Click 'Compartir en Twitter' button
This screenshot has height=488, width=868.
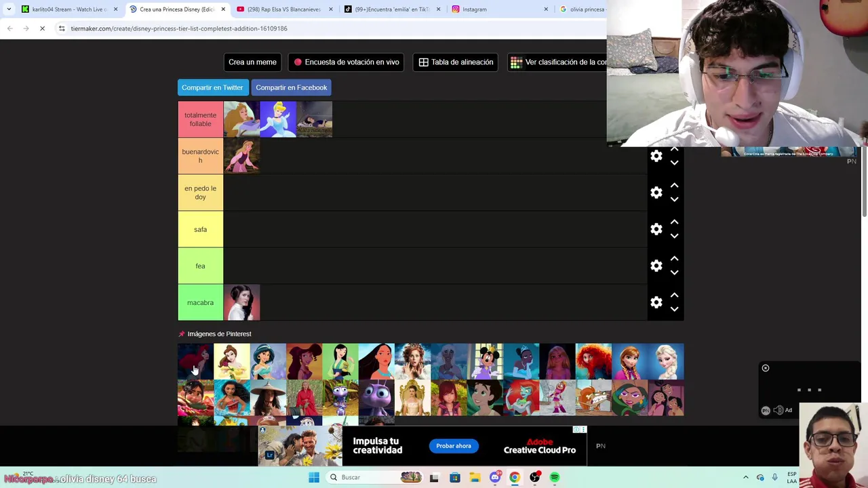pyautogui.click(x=212, y=87)
